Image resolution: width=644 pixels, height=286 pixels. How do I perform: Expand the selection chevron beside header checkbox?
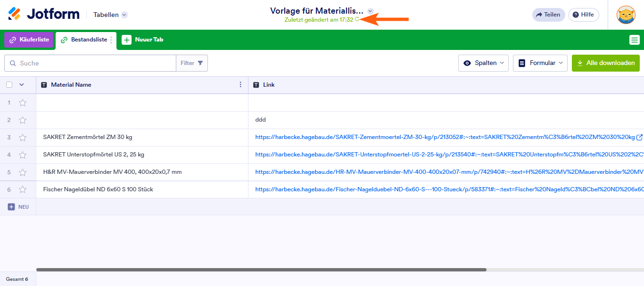click(21, 85)
